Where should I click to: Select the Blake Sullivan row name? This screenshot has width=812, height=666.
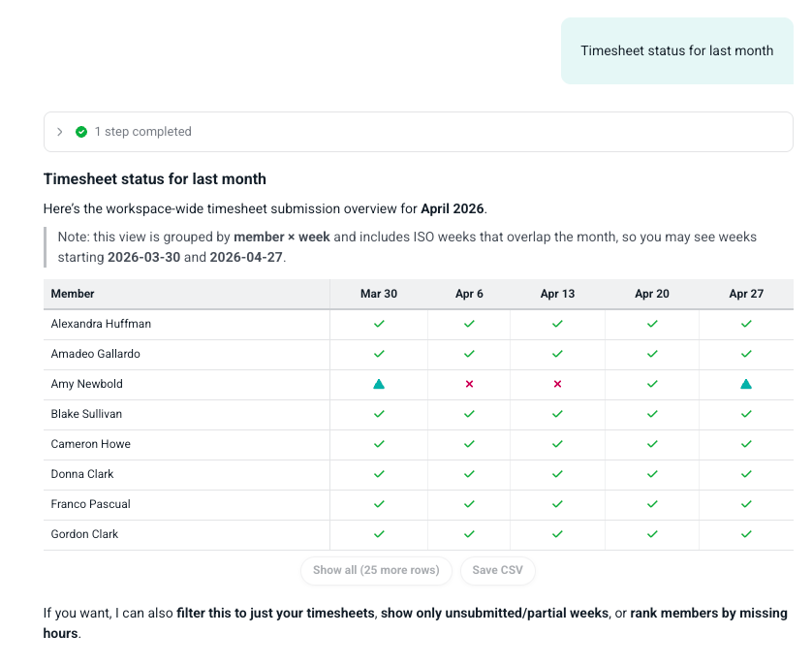click(x=86, y=414)
